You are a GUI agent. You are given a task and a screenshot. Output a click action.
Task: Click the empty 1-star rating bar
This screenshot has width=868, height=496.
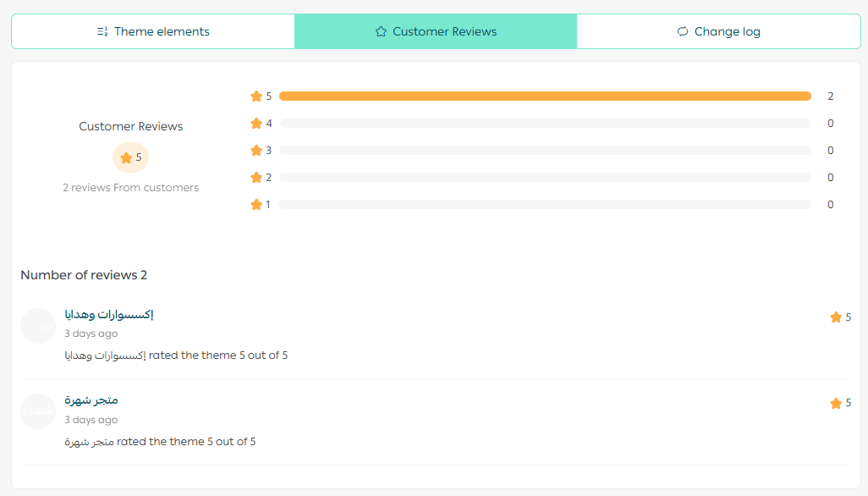point(545,205)
